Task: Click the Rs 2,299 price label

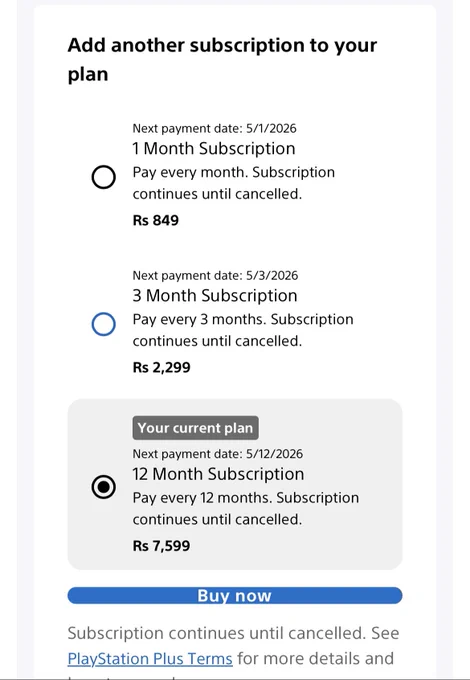Action: point(161,367)
